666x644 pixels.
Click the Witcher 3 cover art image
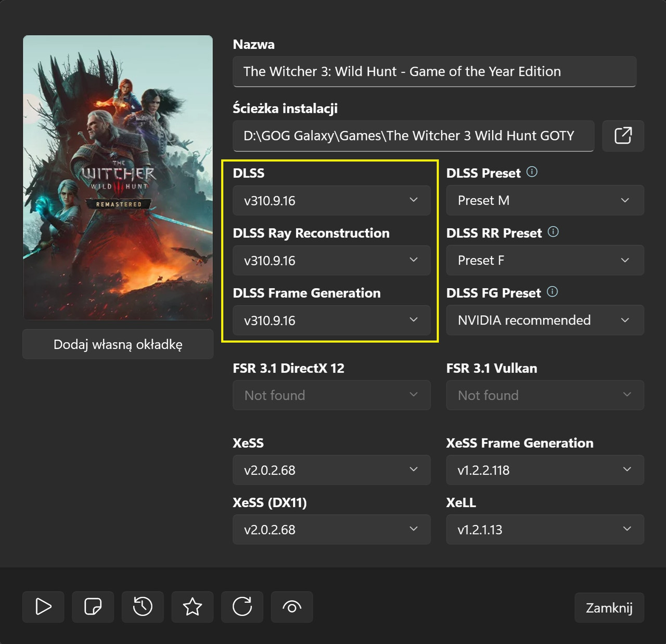click(118, 177)
